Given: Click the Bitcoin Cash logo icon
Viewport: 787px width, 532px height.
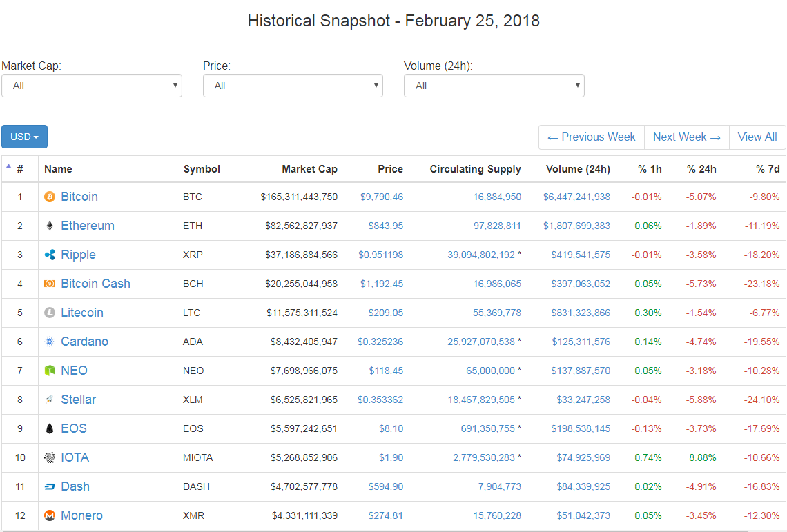Looking at the screenshot, I should [x=49, y=284].
